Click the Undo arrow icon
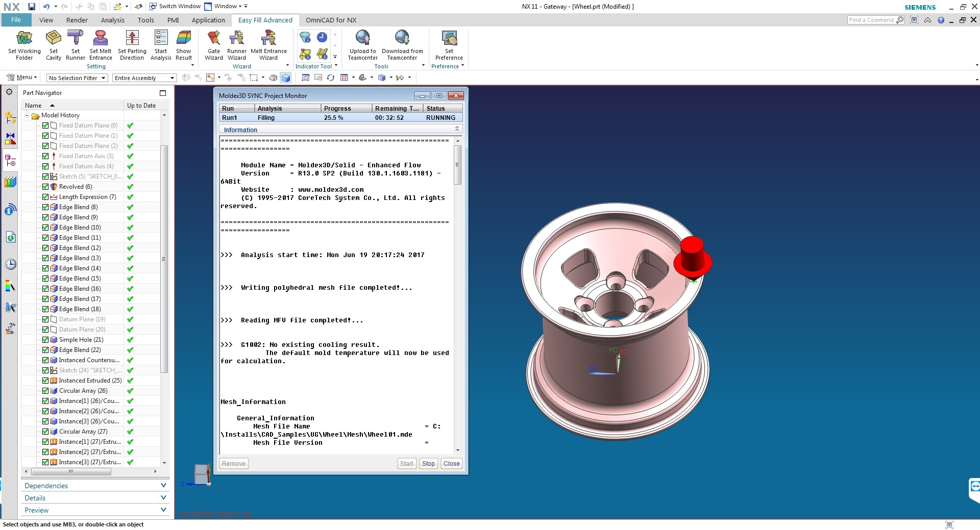980x530 pixels. coord(46,7)
